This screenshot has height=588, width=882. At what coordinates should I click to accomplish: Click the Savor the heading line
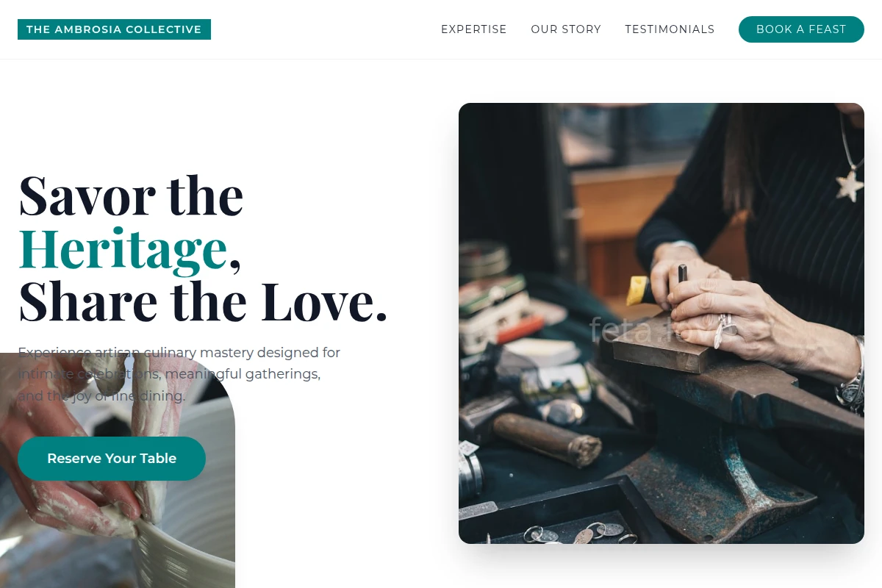coord(131,195)
